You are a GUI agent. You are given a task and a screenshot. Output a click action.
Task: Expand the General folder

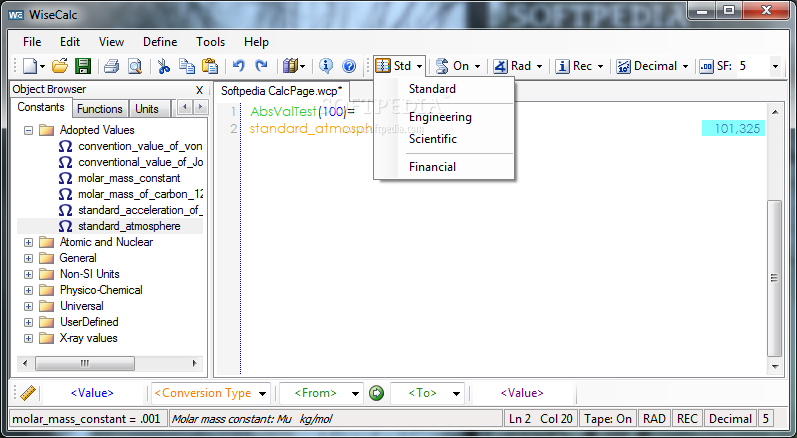coord(28,259)
